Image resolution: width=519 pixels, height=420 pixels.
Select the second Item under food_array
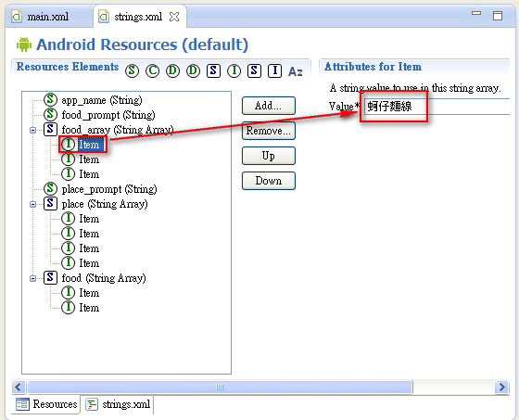pos(81,159)
